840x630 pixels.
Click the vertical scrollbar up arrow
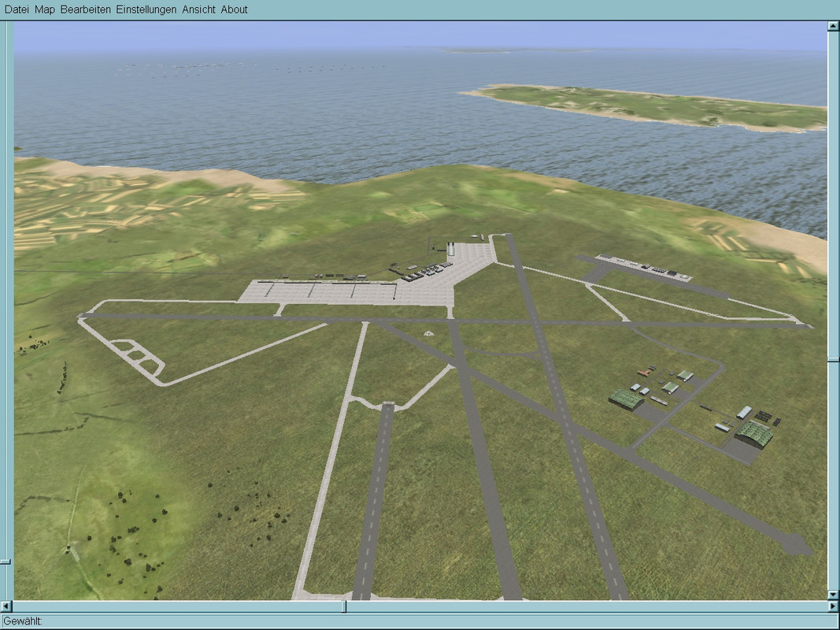click(834, 26)
